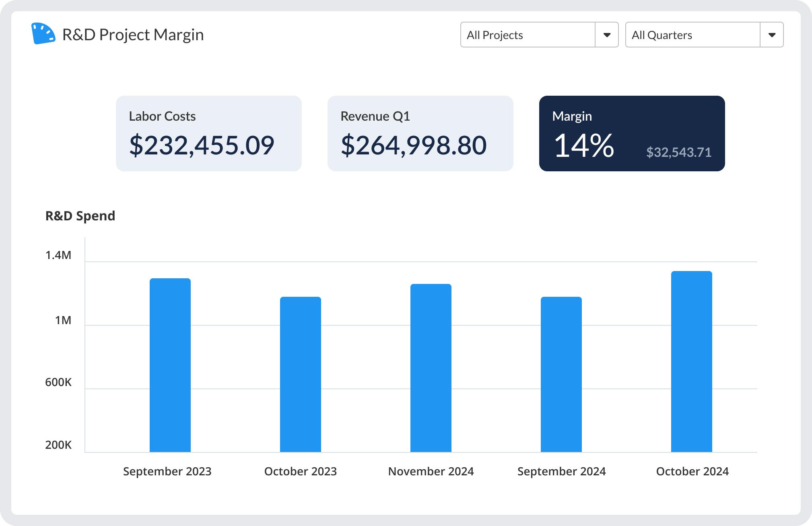Click the October 2024 bar
This screenshot has width=812, height=526.
click(691, 361)
